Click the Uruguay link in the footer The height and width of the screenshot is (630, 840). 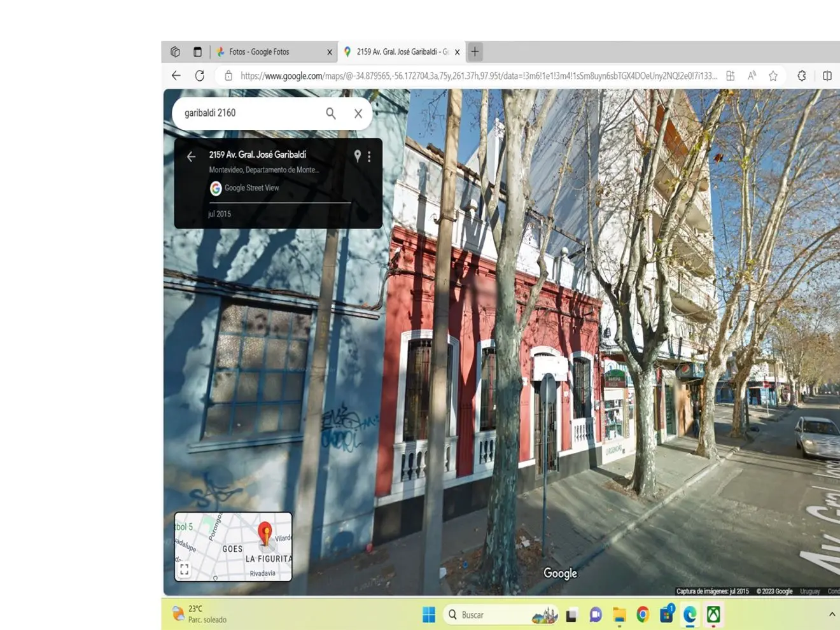pyautogui.click(x=810, y=591)
